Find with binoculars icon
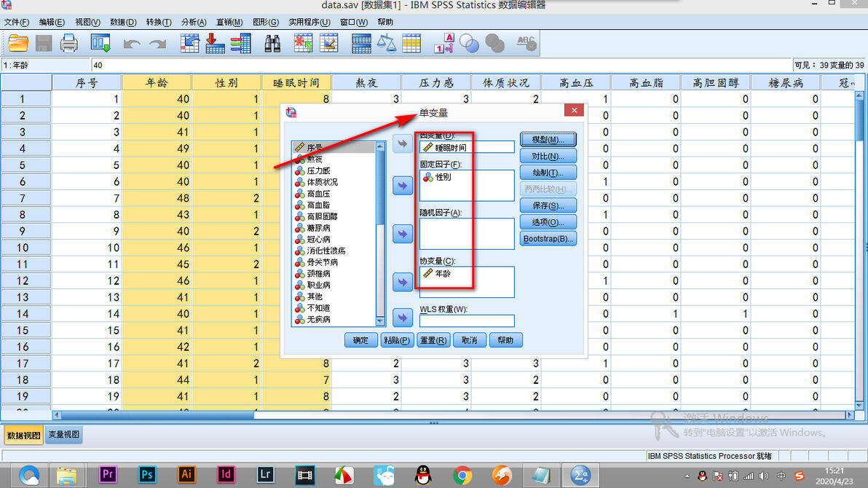868x488 pixels. click(272, 43)
